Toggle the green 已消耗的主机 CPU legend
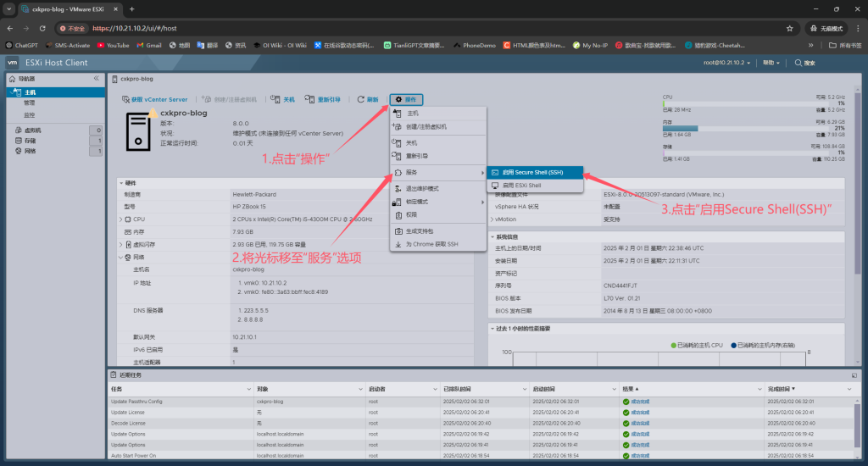 coord(697,346)
